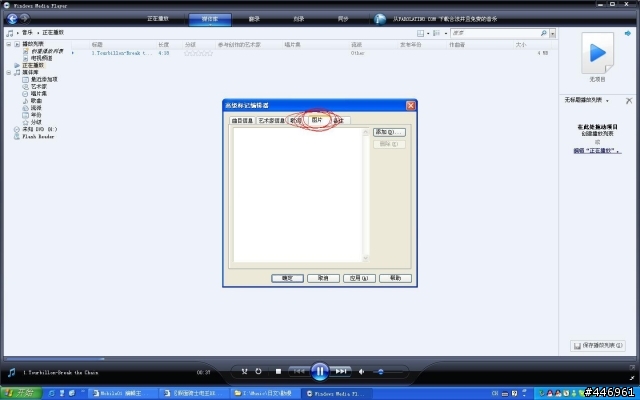Sort by the 长度 Length column header

[164, 44]
